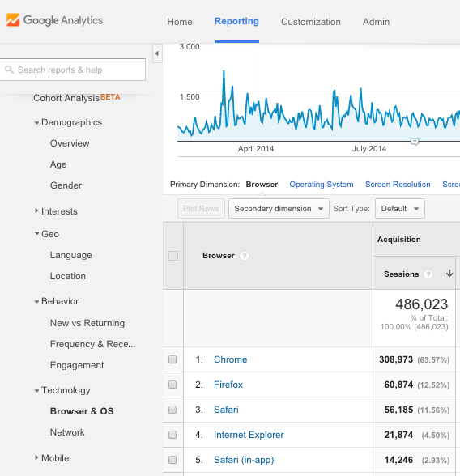Viewport: 460px width, 476px height.
Task: Check the Chrome row checkbox
Action: [172, 359]
